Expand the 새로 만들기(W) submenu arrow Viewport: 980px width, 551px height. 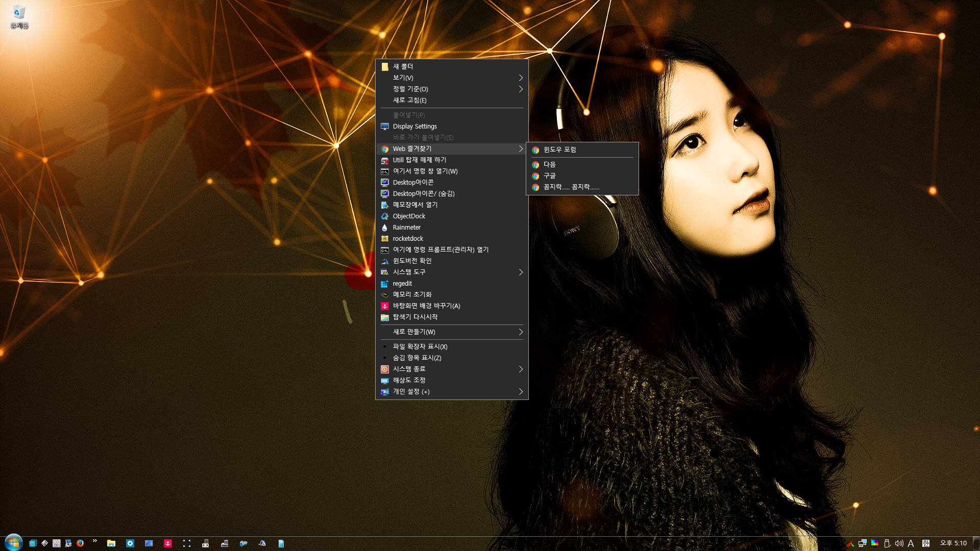[x=521, y=332]
